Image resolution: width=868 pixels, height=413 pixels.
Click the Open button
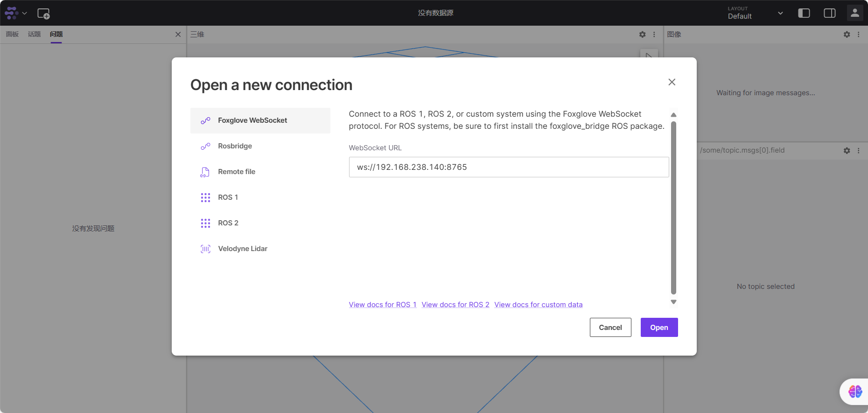(659, 328)
